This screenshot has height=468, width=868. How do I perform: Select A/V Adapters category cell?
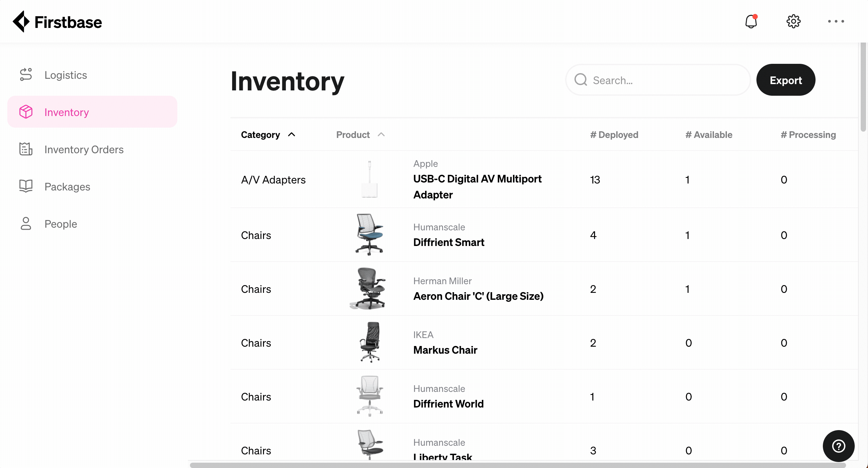273,180
